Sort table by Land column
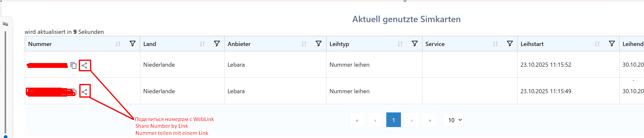The width and height of the screenshot is (644, 138). tap(202, 44)
